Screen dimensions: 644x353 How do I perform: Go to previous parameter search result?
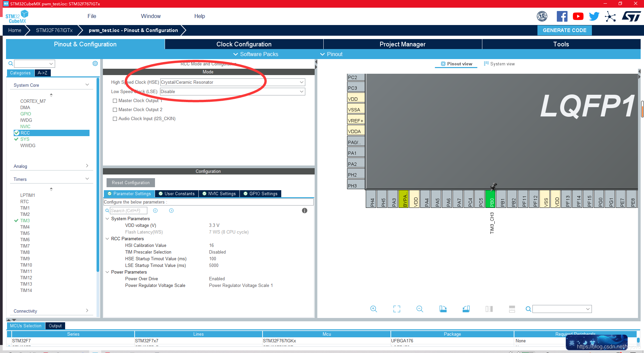155,211
